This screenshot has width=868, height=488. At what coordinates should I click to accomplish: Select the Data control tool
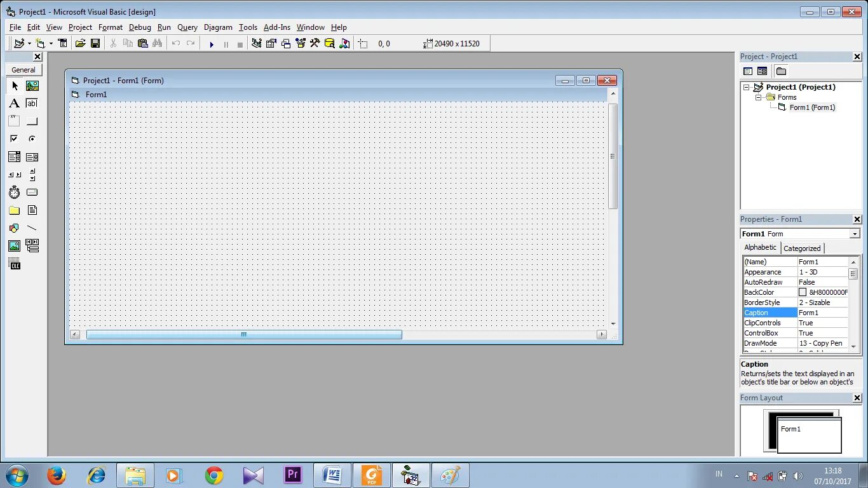pyautogui.click(x=32, y=246)
